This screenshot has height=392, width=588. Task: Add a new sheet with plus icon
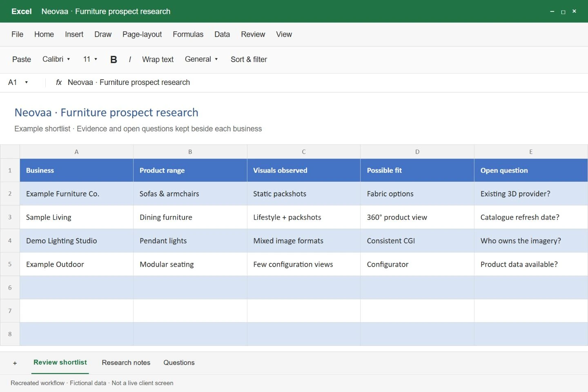coord(15,363)
